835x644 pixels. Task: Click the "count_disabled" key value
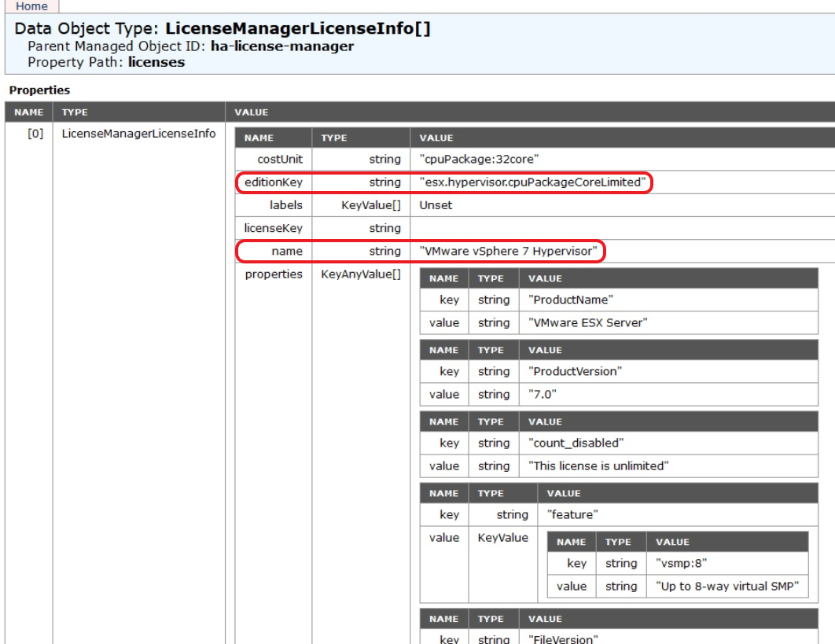tap(576, 443)
